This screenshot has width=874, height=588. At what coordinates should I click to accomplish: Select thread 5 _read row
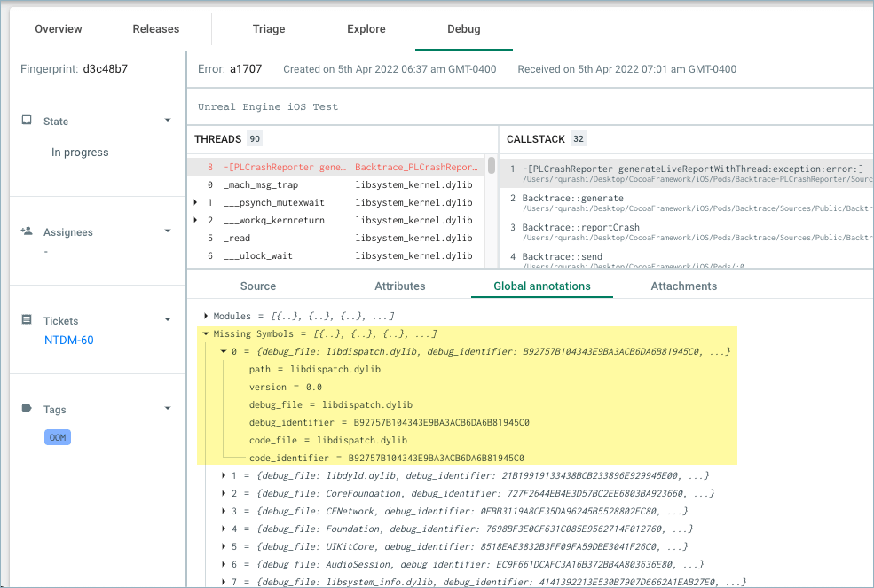tap(336, 238)
